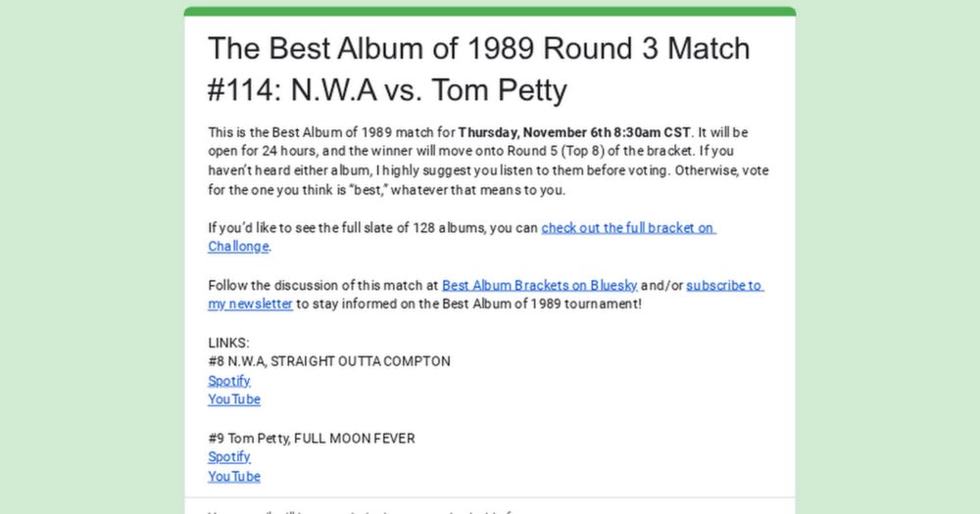The width and height of the screenshot is (980, 514).
Task: Open Best Album Brackets on Bluesky link
Action: [x=539, y=286]
